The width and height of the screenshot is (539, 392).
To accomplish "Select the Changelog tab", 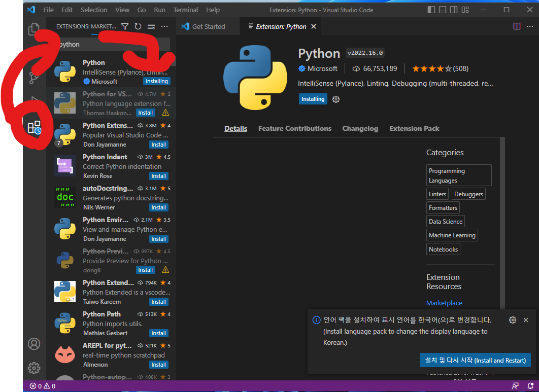I will tap(360, 128).
